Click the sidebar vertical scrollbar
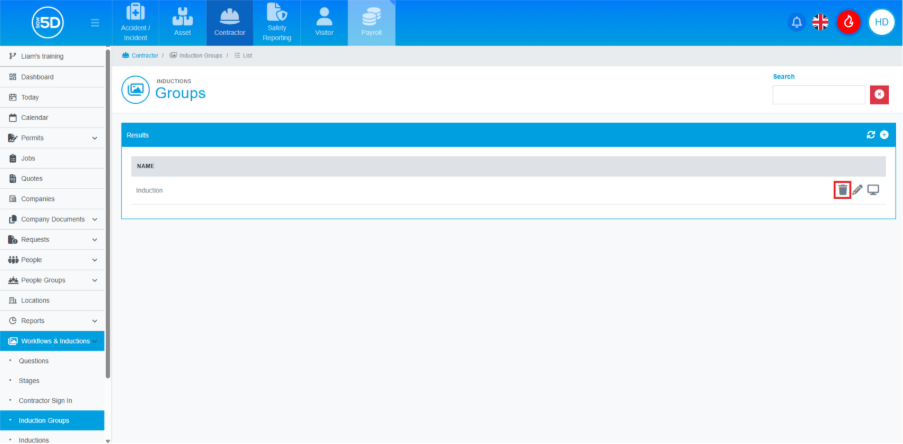The height and width of the screenshot is (444, 903). (108, 214)
